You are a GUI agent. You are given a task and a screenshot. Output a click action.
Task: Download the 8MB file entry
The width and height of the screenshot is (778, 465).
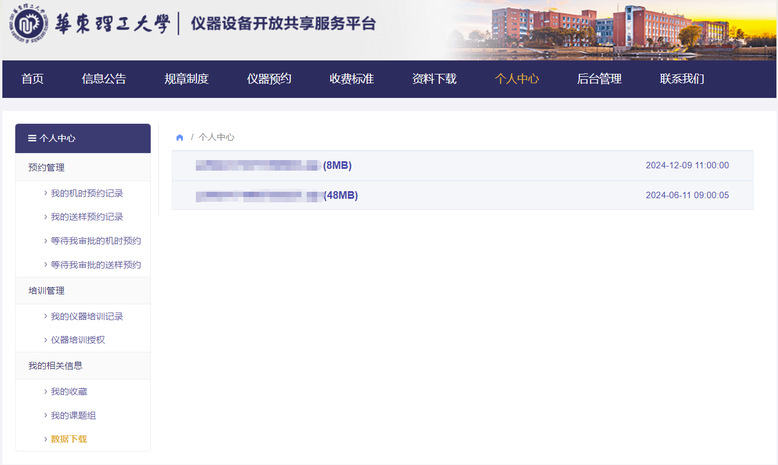point(273,165)
